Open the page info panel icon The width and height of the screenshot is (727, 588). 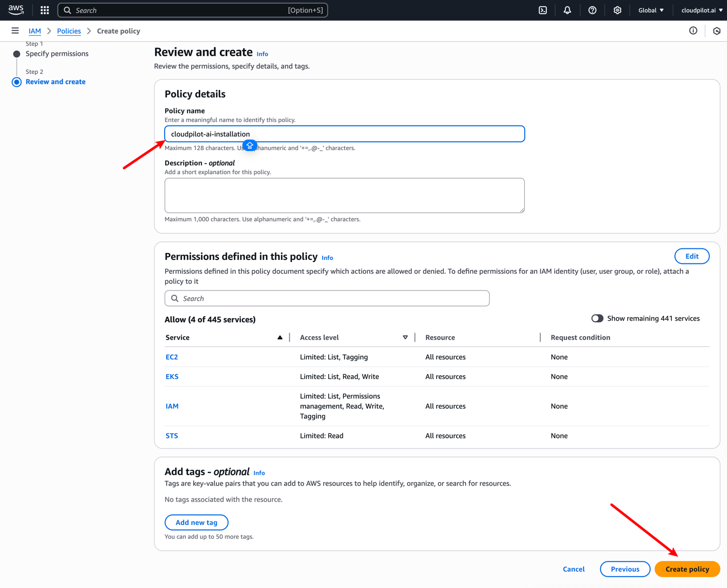[693, 31]
